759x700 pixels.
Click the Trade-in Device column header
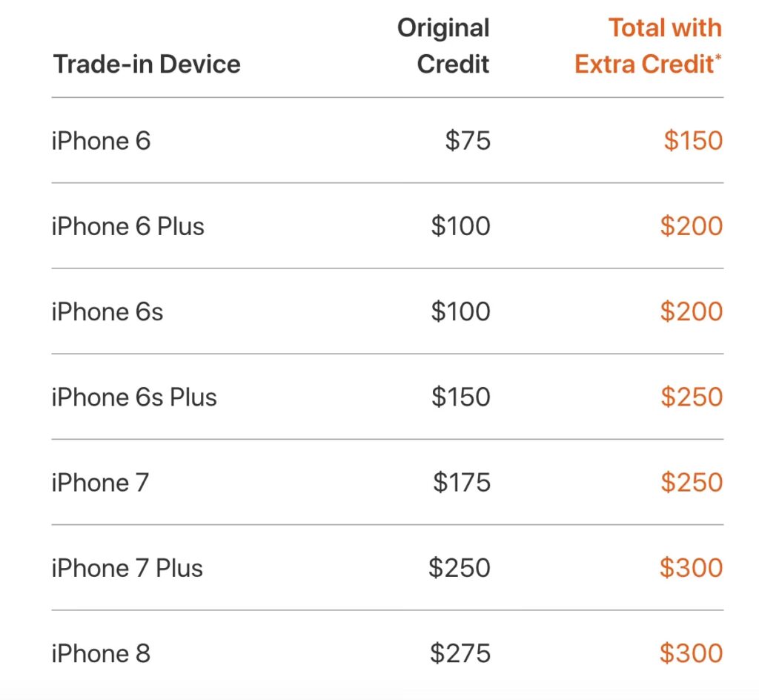tap(147, 64)
